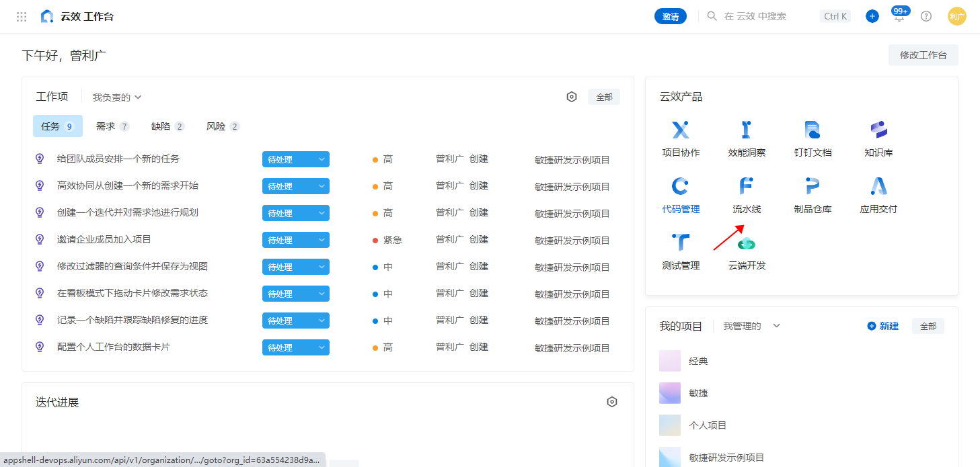Click the Ctrl K shortcut hint

(835, 16)
